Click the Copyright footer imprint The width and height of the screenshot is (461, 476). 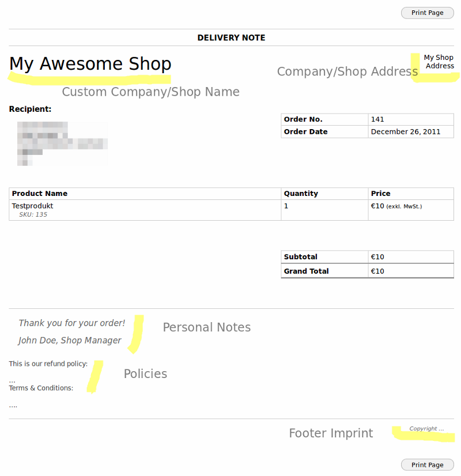click(426, 429)
